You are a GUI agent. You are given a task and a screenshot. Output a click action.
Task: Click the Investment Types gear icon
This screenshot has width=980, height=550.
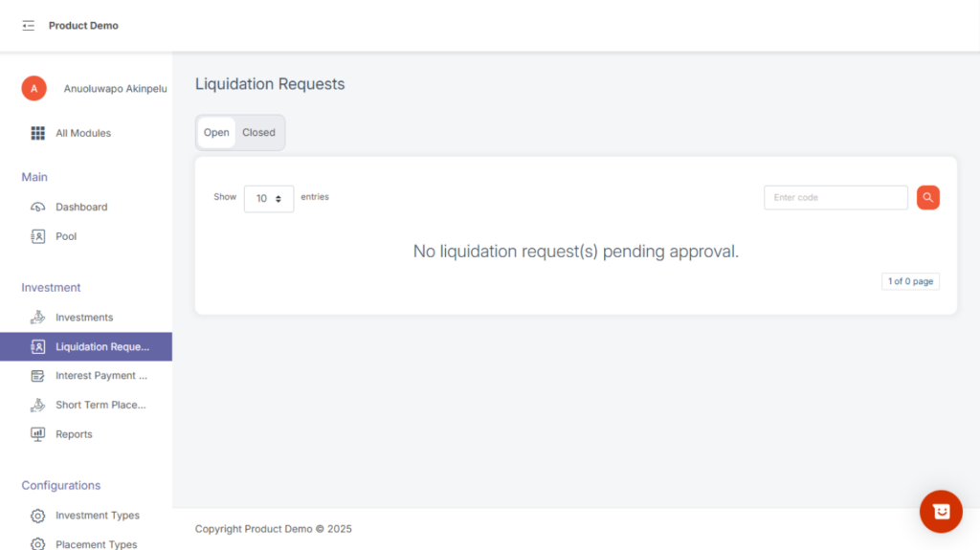click(x=38, y=516)
